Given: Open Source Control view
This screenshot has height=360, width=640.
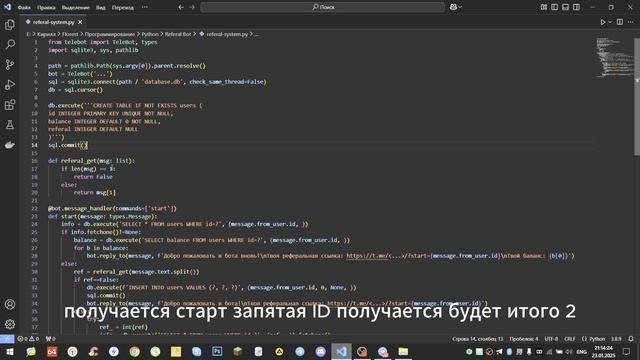Looking at the screenshot, I should tap(10, 64).
